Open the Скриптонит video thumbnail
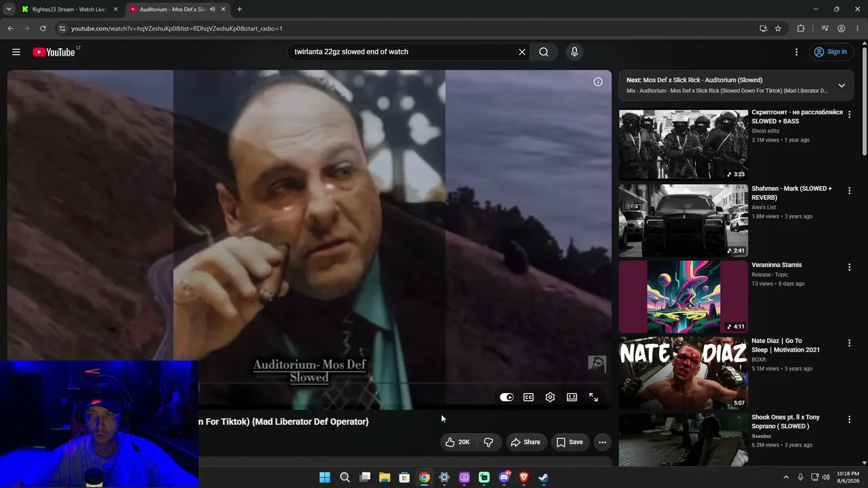This screenshot has width=868, height=488. click(684, 144)
